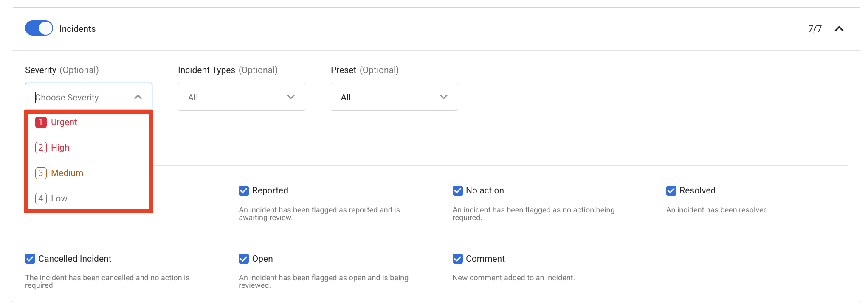Toggle the Incidents switch off

point(39,28)
